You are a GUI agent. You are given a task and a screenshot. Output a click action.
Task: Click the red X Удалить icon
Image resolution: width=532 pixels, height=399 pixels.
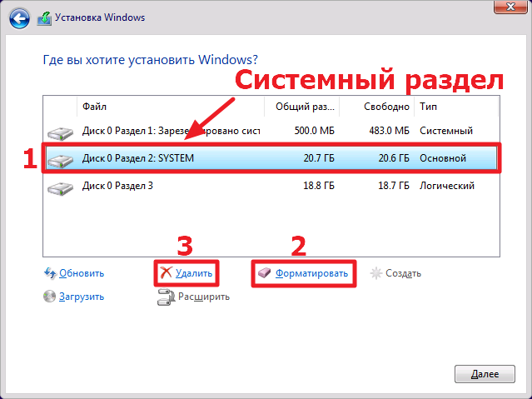tap(166, 272)
